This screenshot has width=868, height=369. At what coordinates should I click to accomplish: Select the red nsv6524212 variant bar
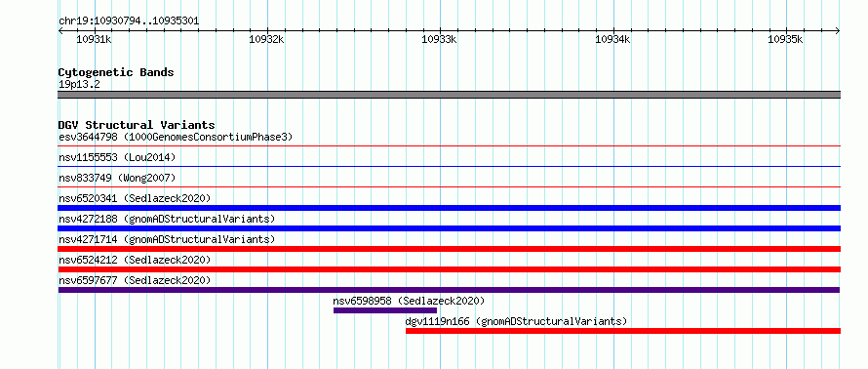(449, 269)
